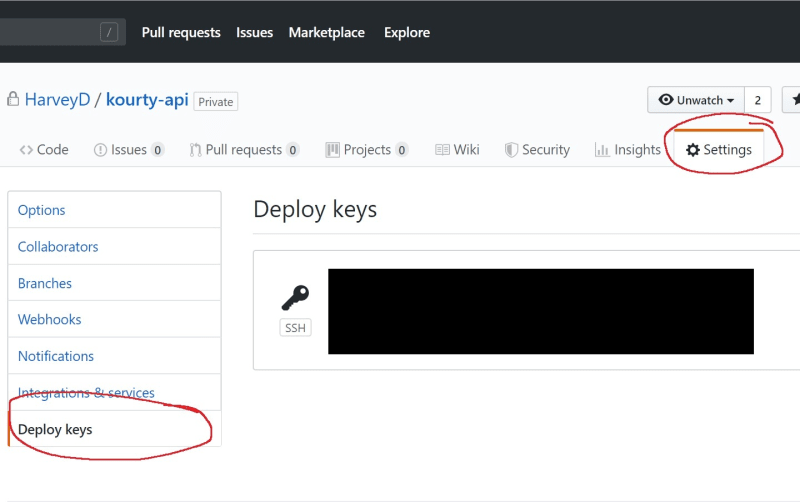800x502 pixels.
Task: Click the deploy key icon
Action: click(x=295, y=297)
